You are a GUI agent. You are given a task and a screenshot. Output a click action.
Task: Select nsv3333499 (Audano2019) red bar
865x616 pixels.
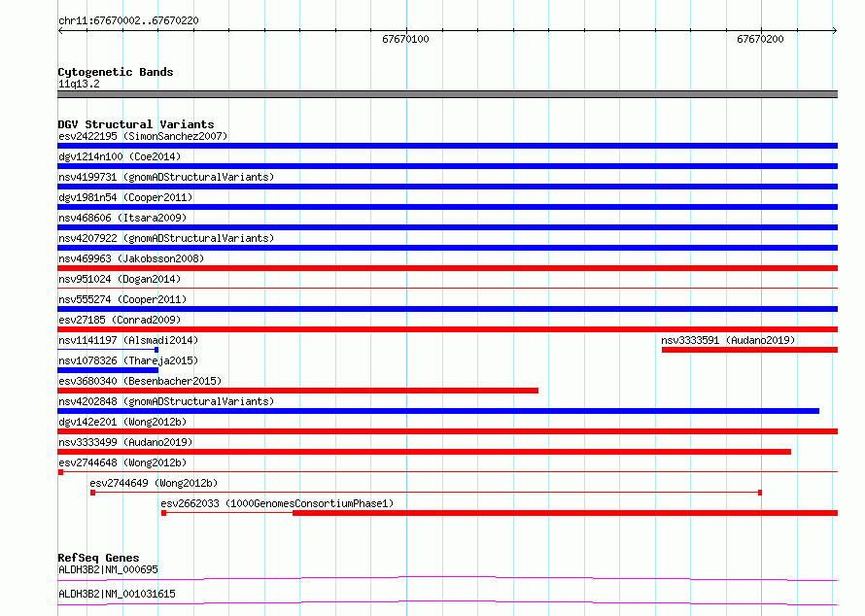coord(424,452)
